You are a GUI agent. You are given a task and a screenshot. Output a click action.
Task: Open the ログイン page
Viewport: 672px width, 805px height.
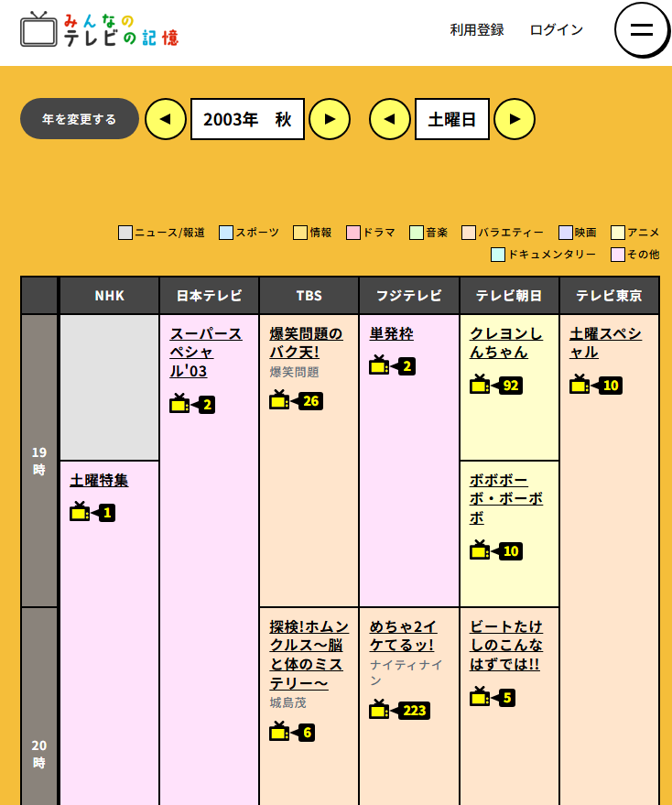tap(557, 29)
